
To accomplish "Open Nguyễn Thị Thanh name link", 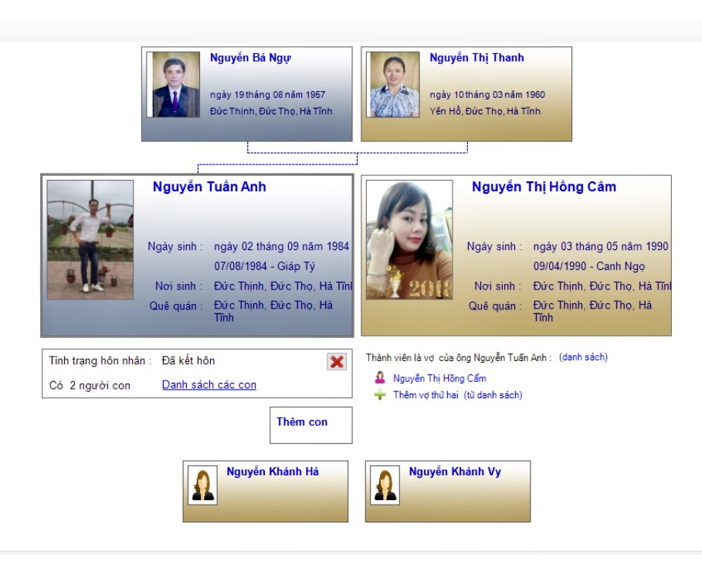I will pos(476,58).
